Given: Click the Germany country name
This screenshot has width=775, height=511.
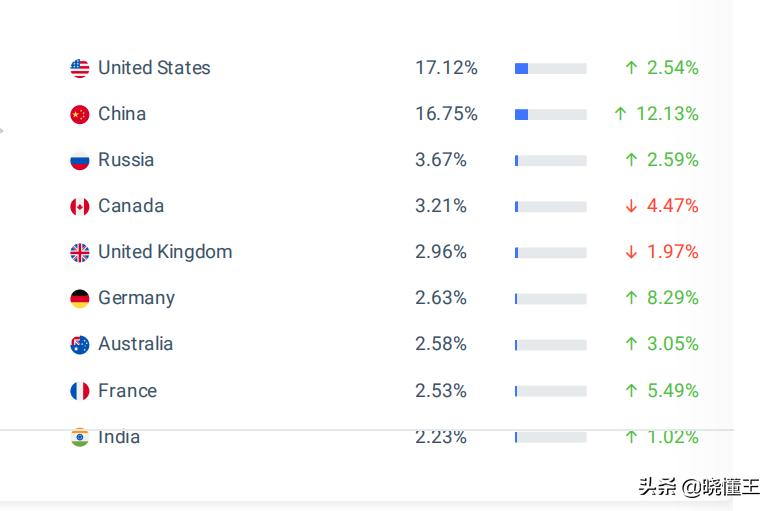Looking at the screenshot, I should coord(136,298).
